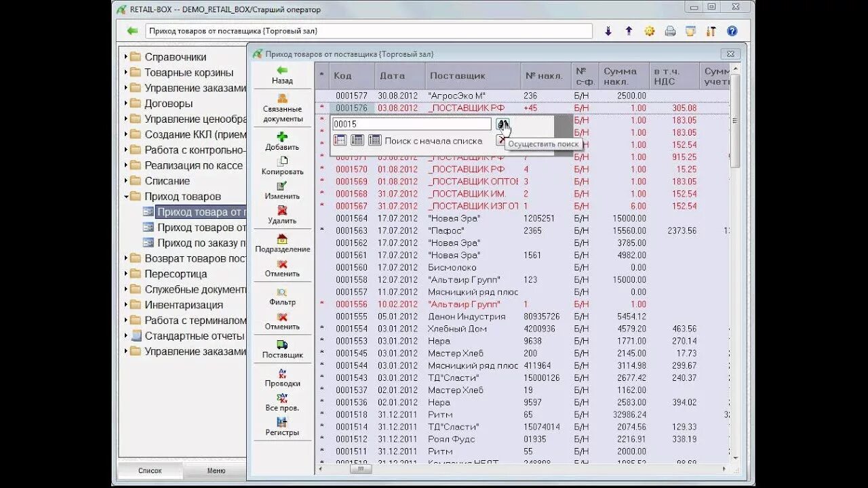Open help with the blue question mark
The image size is (868, 488).
732,31
